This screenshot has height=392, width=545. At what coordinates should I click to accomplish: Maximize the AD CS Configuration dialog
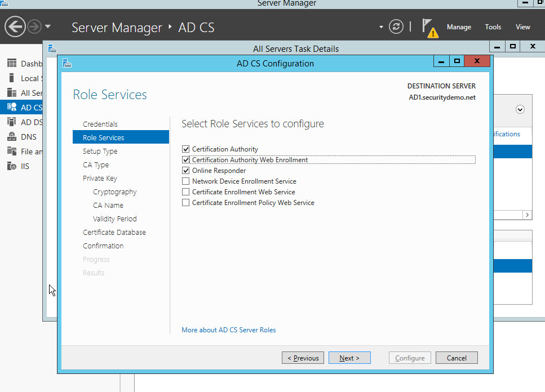[x=457, y=61]
